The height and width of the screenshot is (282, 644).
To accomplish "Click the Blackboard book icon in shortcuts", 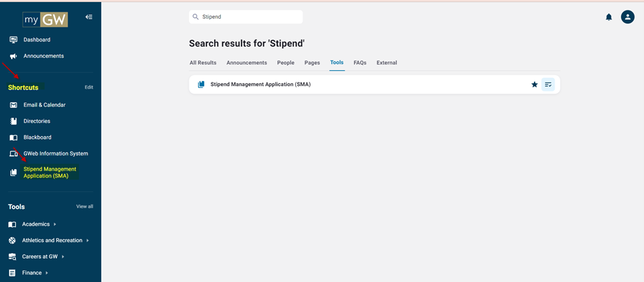I will [13, 138].
